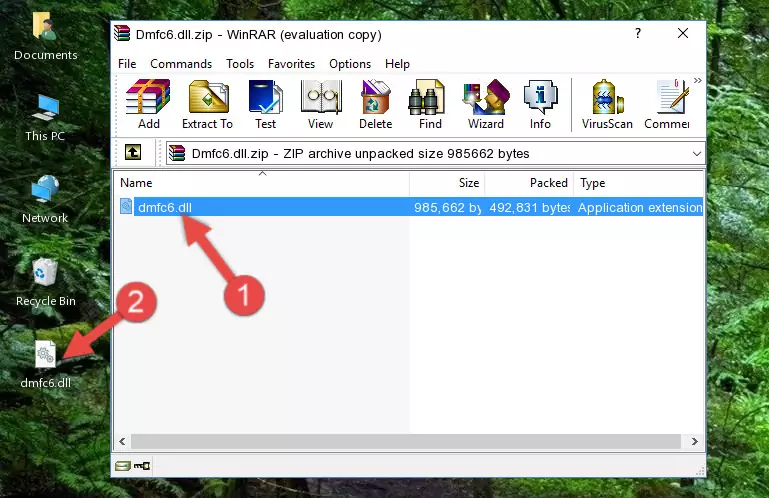Sort by the Name column header
Screen dimensions: 769x498
coord(262,183)
